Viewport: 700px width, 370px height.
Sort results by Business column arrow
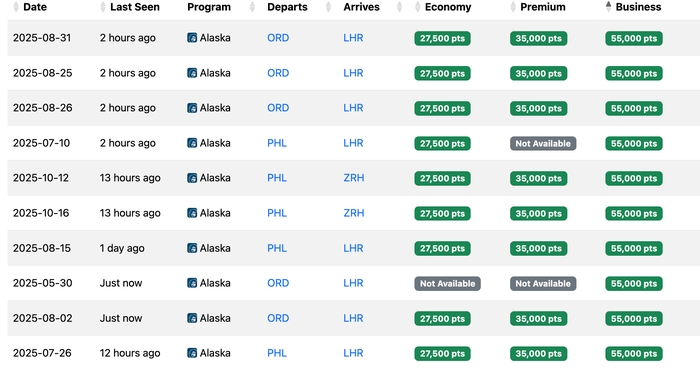click(x=608, y=7)
